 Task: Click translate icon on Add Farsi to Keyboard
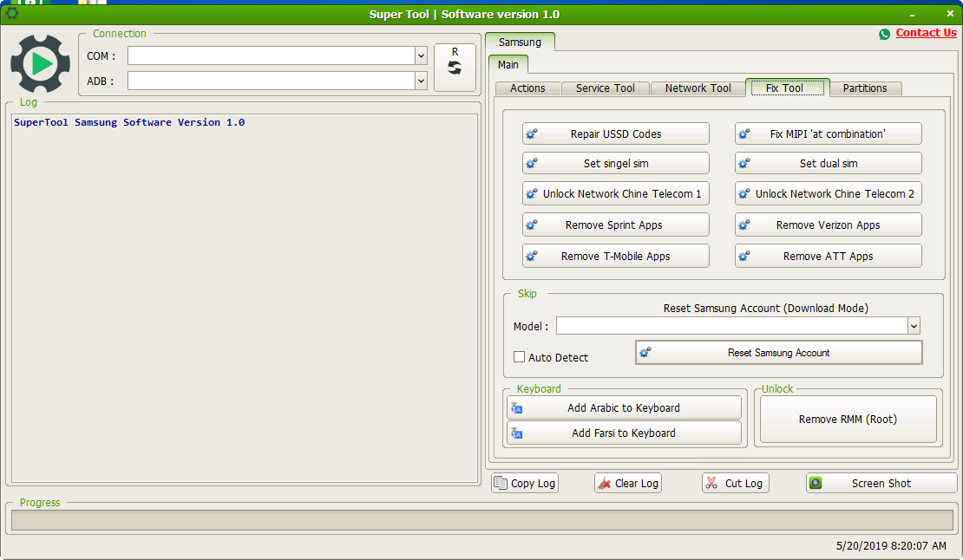[517, 433]
